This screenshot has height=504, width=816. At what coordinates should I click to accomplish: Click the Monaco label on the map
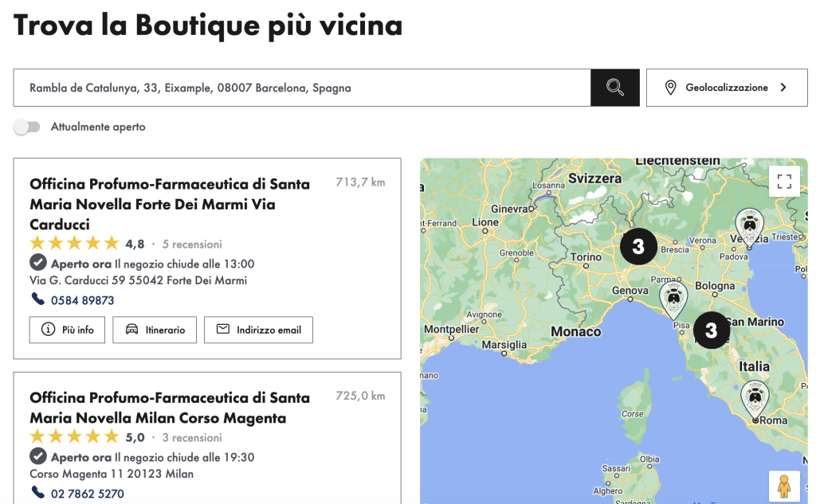pyautogui.click(x=575, y=331)
